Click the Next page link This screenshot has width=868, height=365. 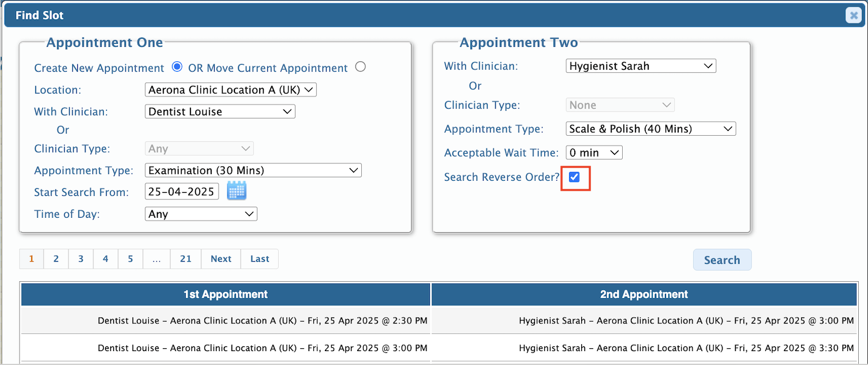[221, 259]
